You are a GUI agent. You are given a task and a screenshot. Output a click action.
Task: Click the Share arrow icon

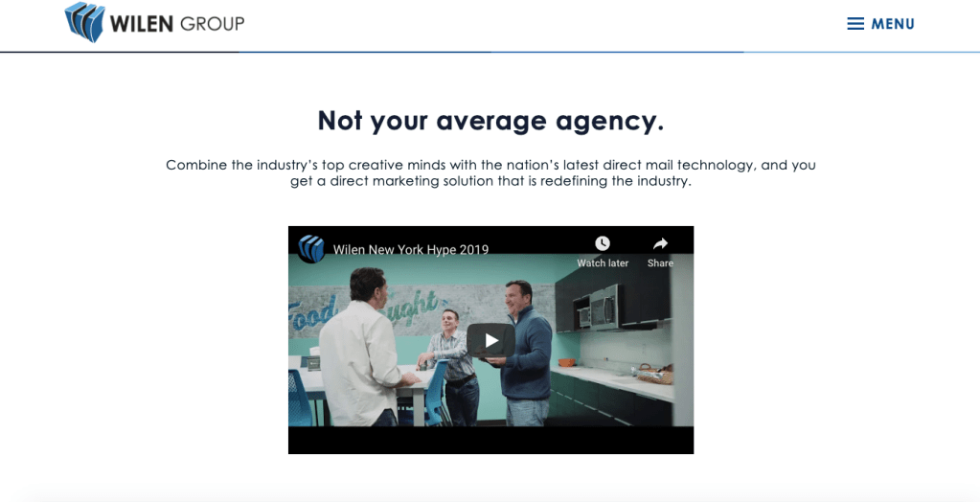point(660,243)
